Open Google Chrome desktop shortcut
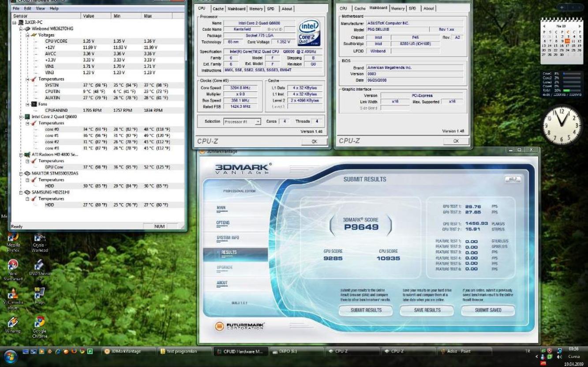Image resolution: width=588 pixels, height=367 pixels. [x=40, y=327]
